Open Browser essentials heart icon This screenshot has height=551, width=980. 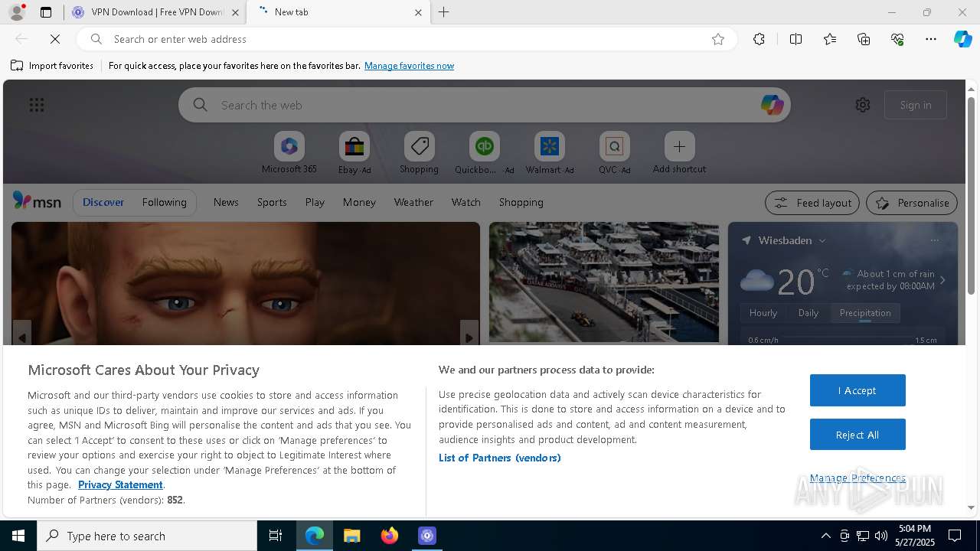point(897,39)
